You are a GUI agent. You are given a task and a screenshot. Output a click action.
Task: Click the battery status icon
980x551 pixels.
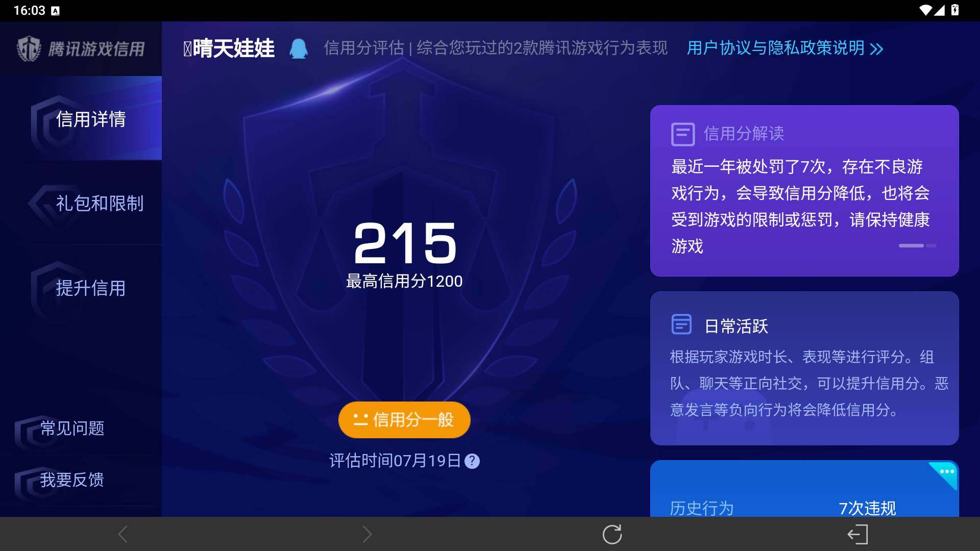tap(955, 10)
